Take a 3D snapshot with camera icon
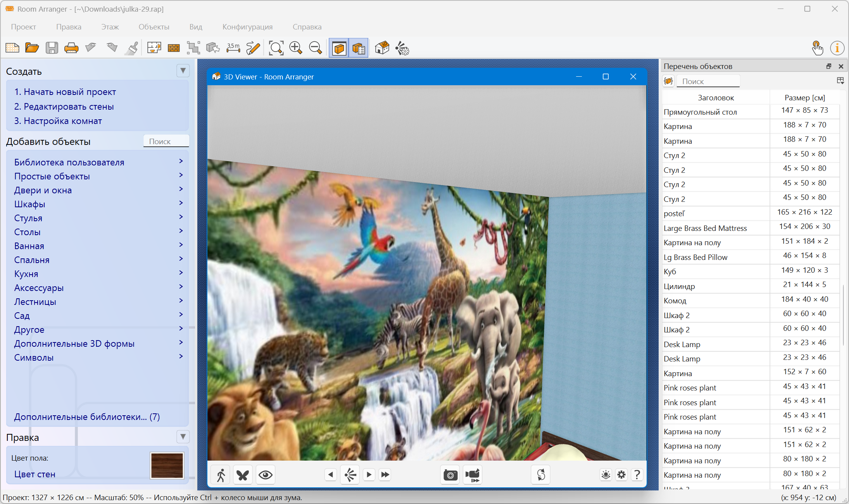849x504 pixels. 450,475
